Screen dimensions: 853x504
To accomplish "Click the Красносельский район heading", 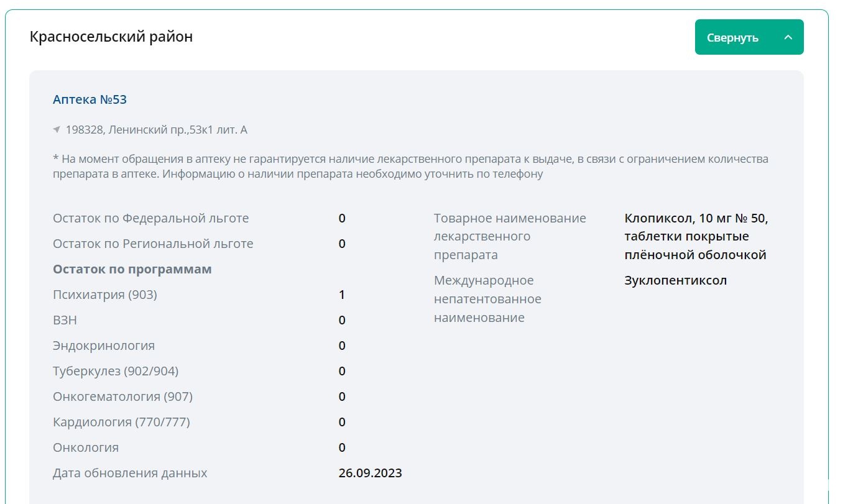I will click(x=111, y=37).
